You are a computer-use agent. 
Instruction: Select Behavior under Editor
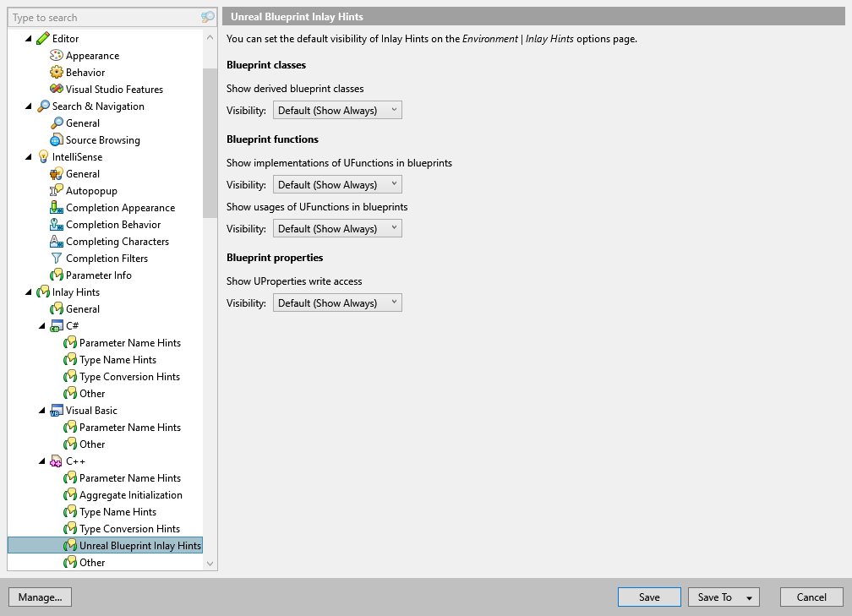tap(85, 73)
